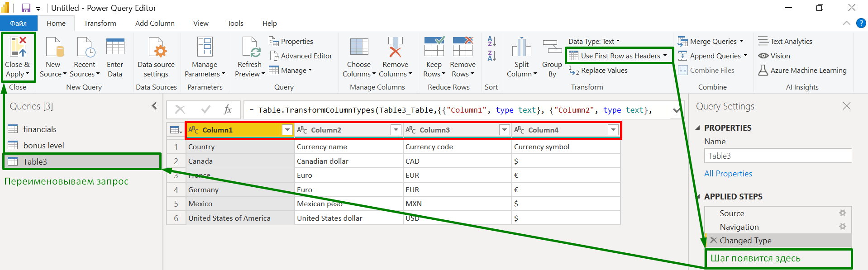Open Azure Machine Learning
Viewport: 868px width, 270px height.
coord(802,70)
